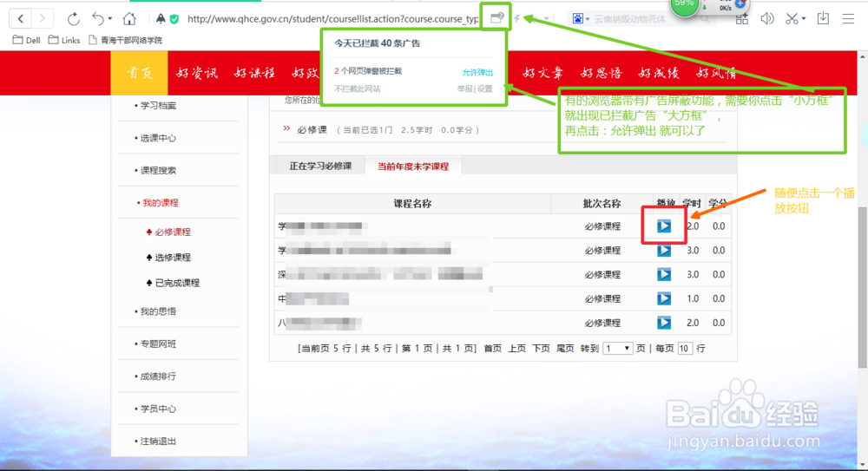Open the 好思悟 navigation tab

(x=602, y=73)
